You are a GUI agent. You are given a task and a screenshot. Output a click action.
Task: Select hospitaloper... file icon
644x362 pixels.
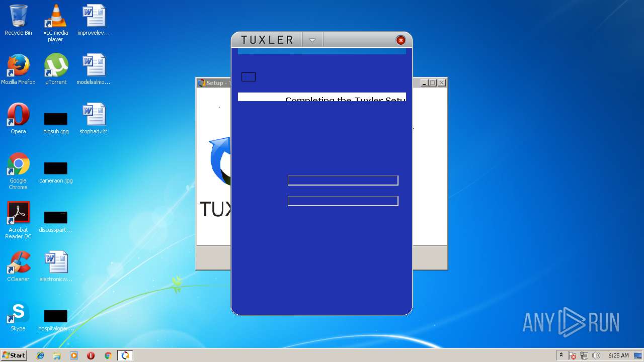coord(55,320)
